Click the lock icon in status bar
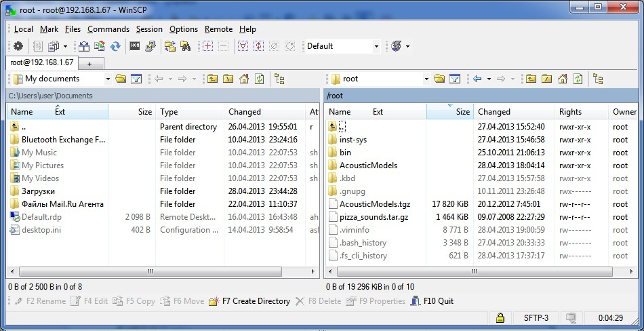 (500, 318)
